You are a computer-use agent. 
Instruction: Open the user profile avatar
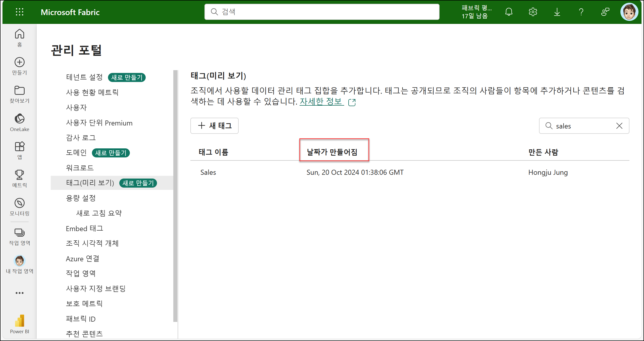coord(629,12)
